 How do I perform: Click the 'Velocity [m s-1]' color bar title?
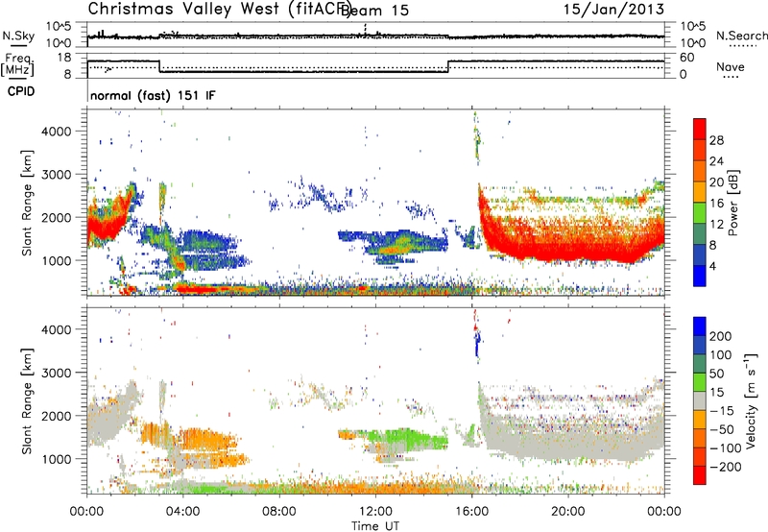(x=752, y=400)
